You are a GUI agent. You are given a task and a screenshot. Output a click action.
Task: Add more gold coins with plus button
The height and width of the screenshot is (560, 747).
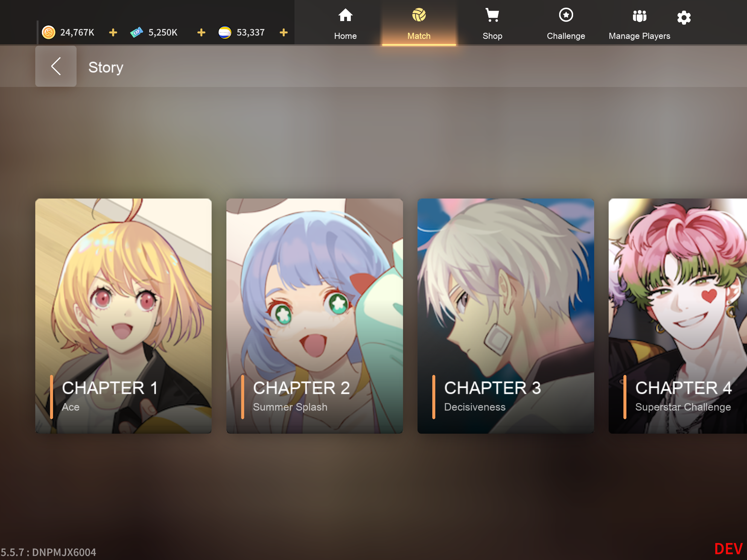(113, 33)
